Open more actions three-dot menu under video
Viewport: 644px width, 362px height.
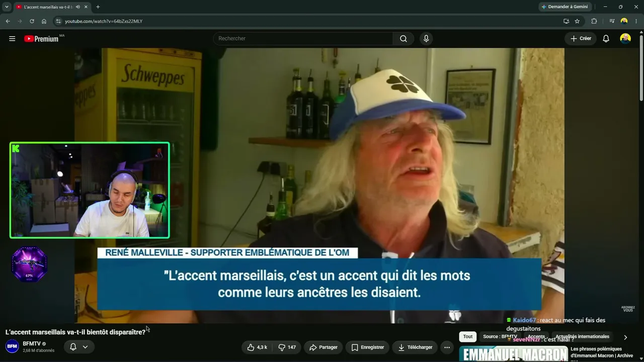[447, 347]
